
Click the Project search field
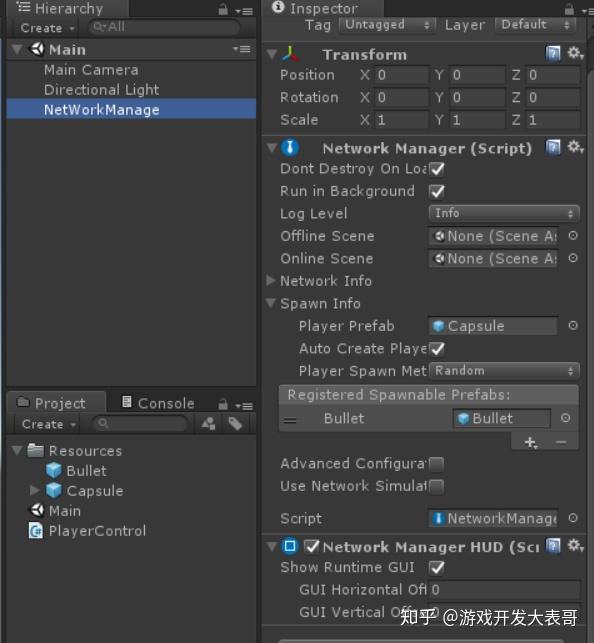point(139,423)
